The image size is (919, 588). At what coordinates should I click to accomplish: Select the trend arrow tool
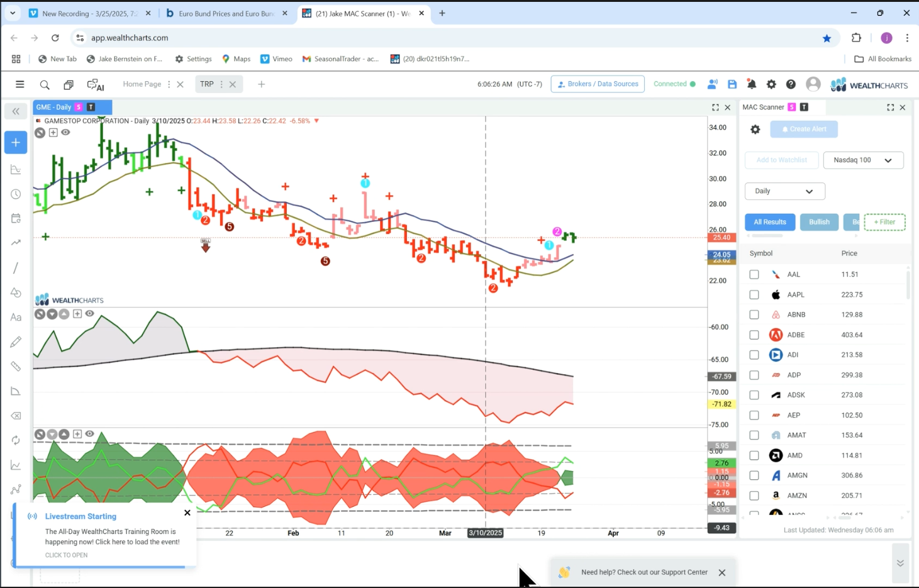(x=16, y=243)
